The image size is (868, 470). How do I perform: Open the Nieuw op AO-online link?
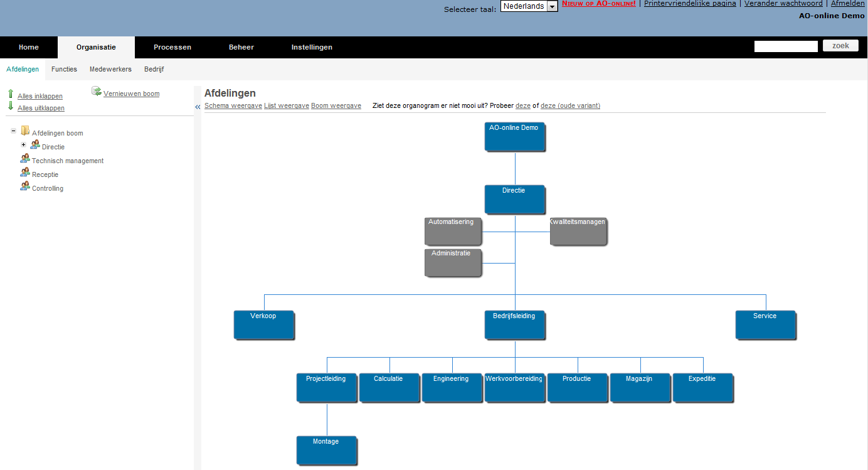point(599,4)
